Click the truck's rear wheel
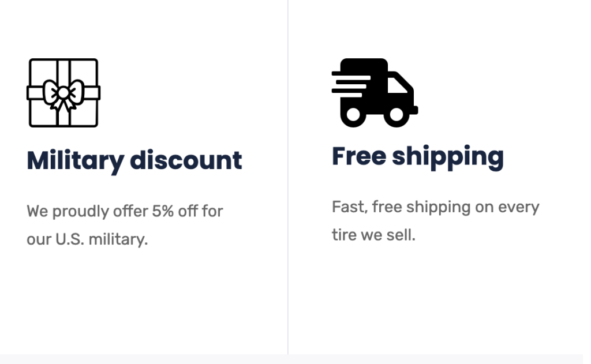591x364 pixels. tap(353, 114)
